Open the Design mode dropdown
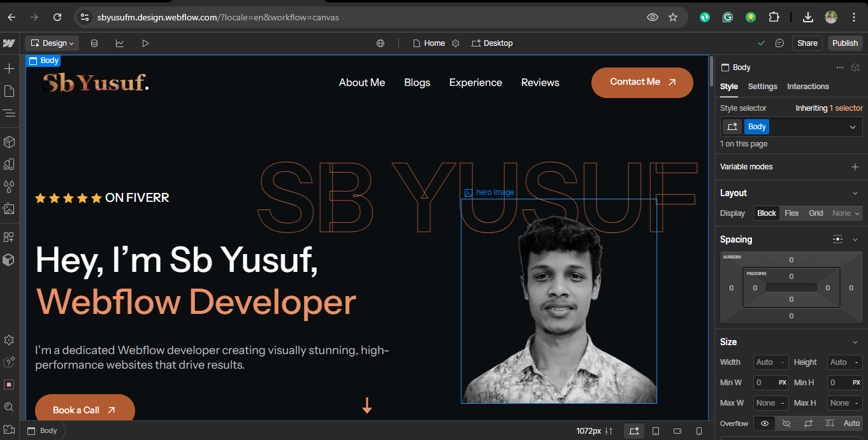Image resolution: width=868 pixels, height=440 pixels. 52,43
